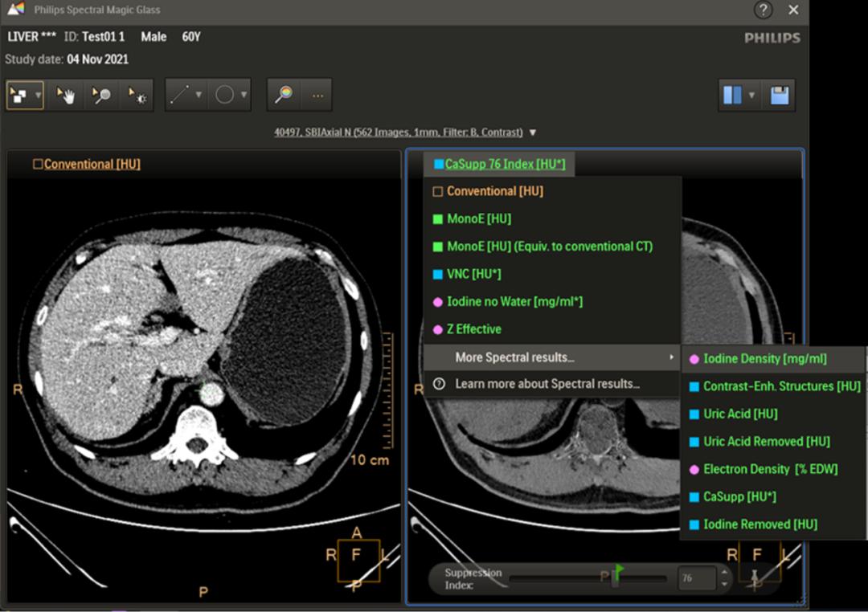Open Learn more about Spectral results

[x=547, y=384]
